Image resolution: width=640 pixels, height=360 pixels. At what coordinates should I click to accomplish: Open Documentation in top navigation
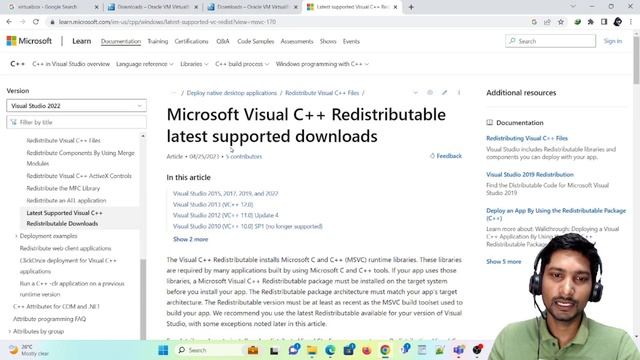coord(121,41)
